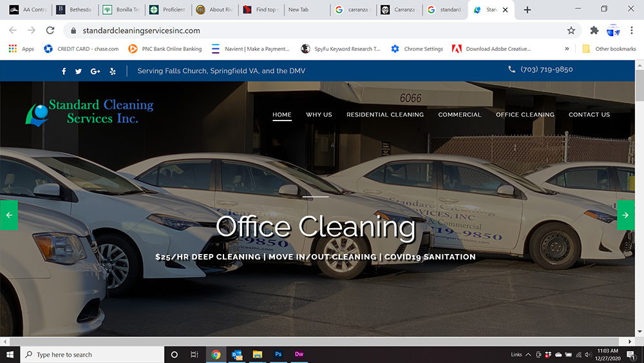Open the Apps bookmark shortcut
644x363 pixels.
pyautogui.click(x=21, y=49)
